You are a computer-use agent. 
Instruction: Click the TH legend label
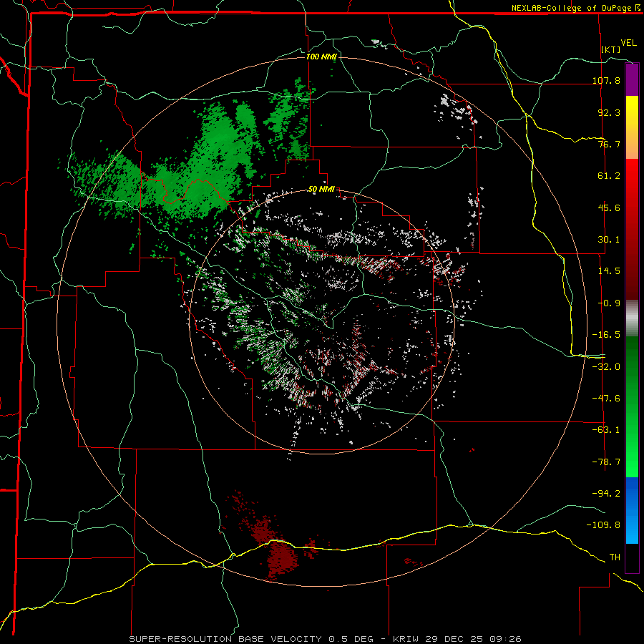pos(615,557)
